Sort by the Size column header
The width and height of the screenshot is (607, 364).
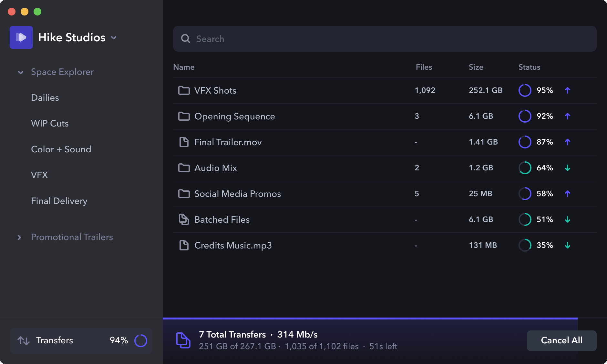476,67
